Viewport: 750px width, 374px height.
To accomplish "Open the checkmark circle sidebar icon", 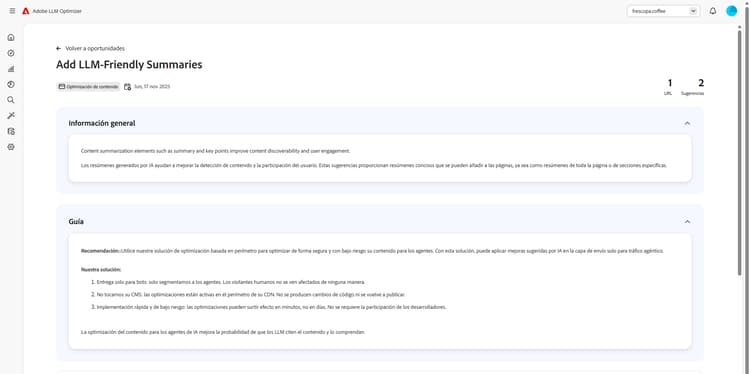I will click(x=11, y=53).
